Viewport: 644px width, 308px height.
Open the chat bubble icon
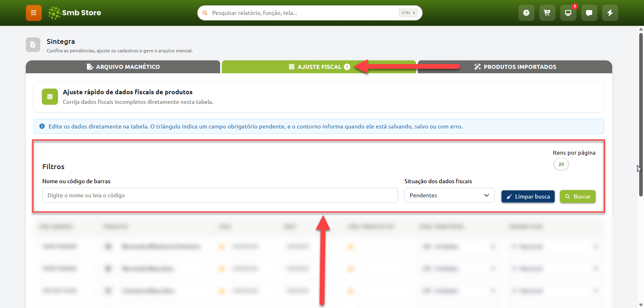pos(589,13)
